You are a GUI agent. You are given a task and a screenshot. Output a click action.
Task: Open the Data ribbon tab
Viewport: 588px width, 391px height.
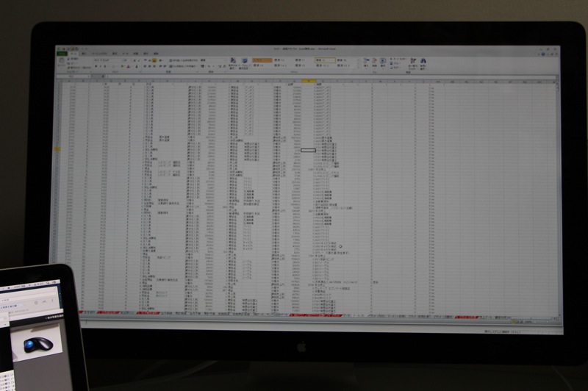click(x=126, y=54)
